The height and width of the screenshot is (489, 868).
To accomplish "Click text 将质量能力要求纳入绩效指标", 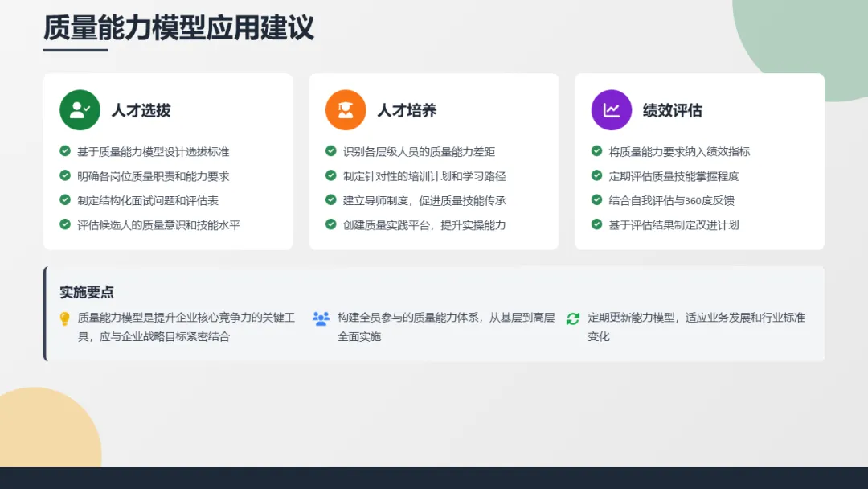I will click(x=679, y=152).
